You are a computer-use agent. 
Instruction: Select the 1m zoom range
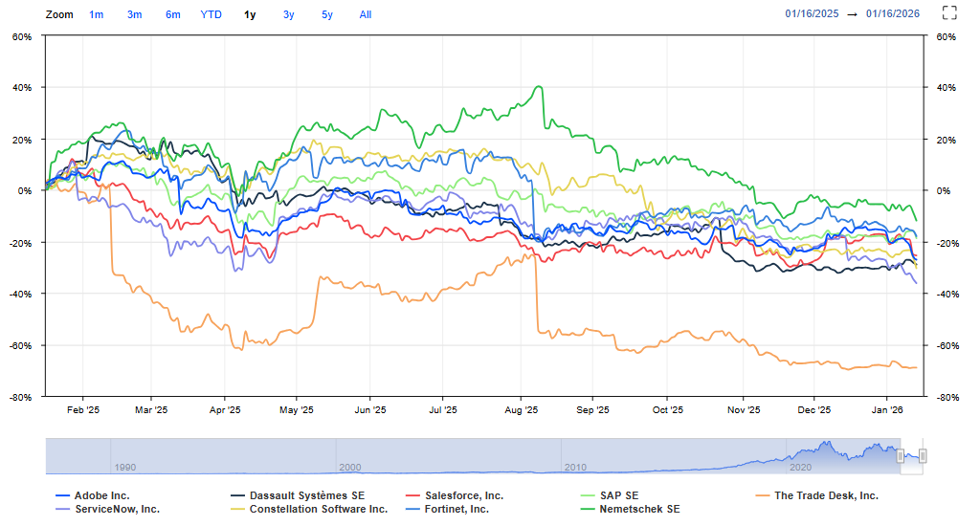[x=97, y=14]
